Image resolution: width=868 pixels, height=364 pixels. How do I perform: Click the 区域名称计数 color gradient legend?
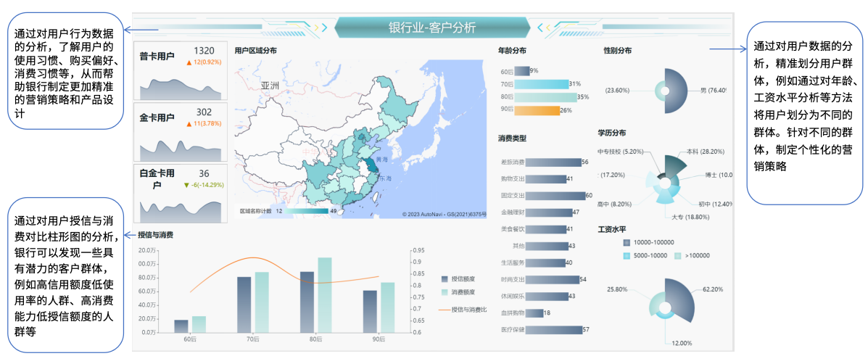(302, 211)
